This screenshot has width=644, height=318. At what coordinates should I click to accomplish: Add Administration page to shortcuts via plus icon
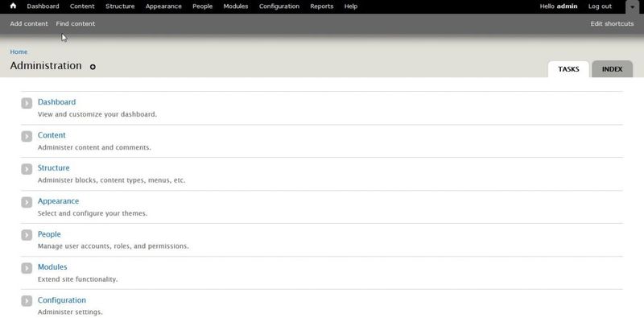(93, 67)
